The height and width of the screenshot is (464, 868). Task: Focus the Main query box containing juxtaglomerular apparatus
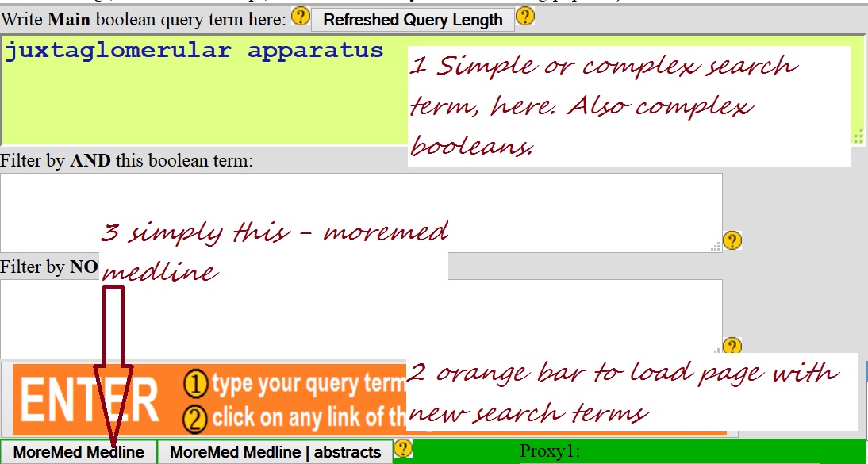[x=433, y=90]
